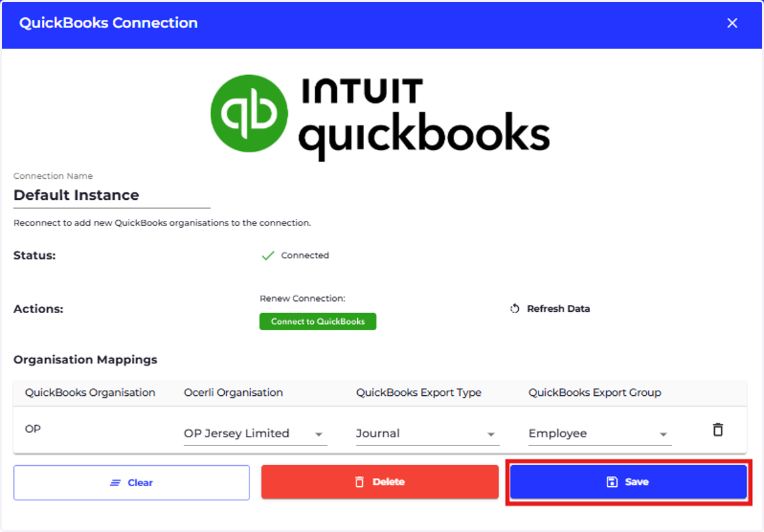Click the red Delete button

[379, 482]
